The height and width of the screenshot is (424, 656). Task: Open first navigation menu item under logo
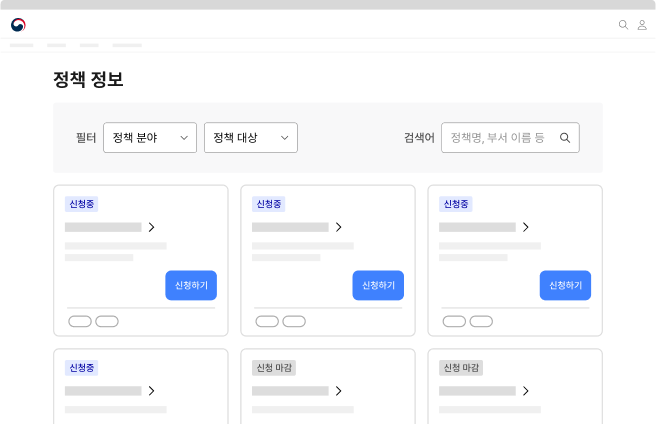(21, 45)
